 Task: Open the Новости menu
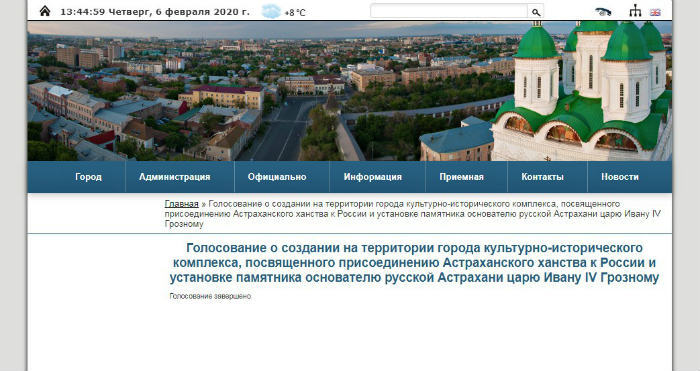(620, 177)
